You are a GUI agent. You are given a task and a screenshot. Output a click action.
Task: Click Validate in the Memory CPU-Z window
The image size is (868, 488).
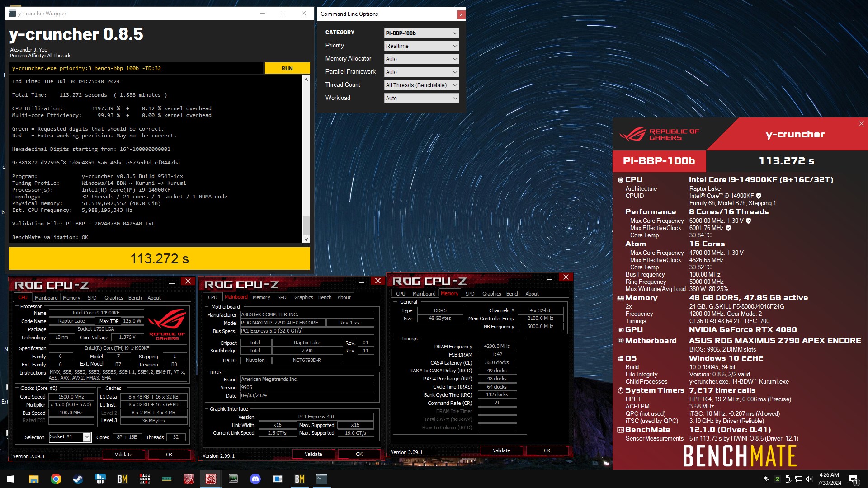501,450
